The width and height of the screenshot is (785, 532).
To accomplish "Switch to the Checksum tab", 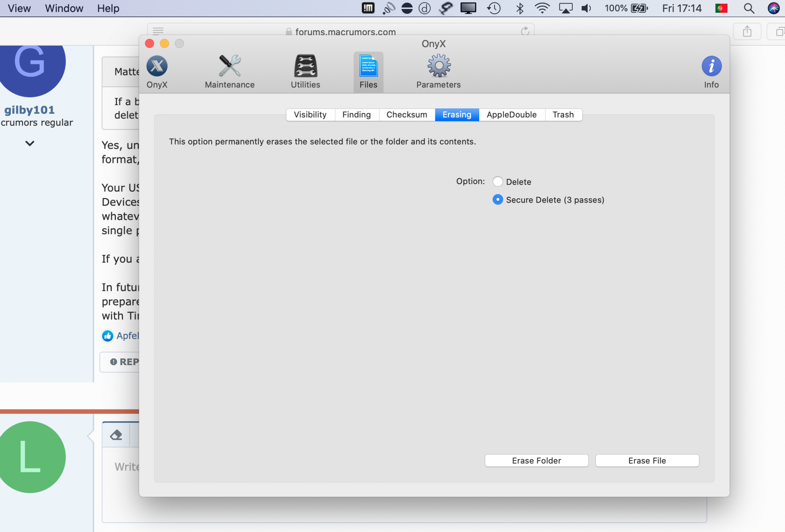I will pos(407,115).
